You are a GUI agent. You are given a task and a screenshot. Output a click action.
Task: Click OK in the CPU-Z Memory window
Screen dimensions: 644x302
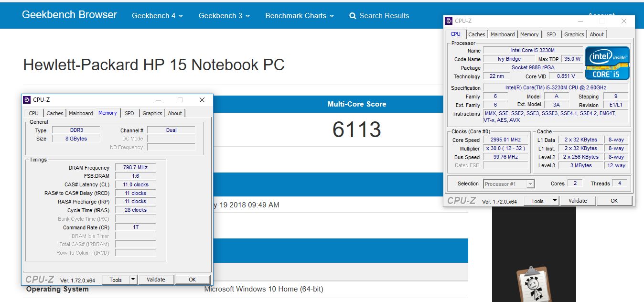point(192,280)
